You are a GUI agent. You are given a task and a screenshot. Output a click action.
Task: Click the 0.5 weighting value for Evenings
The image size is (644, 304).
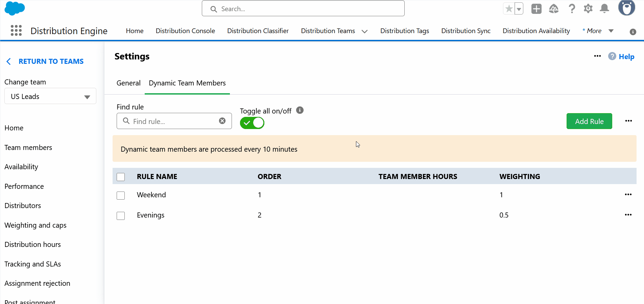point(504,215)
